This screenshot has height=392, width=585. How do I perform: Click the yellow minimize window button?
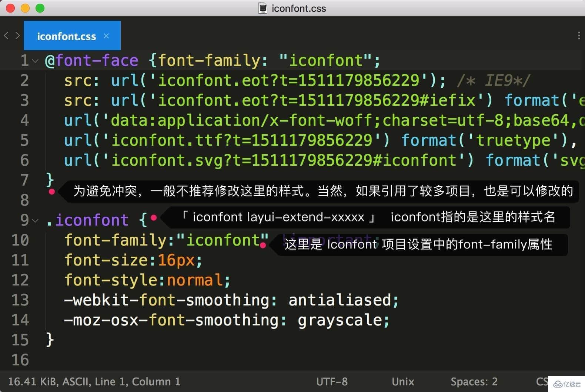pos(25,8)
